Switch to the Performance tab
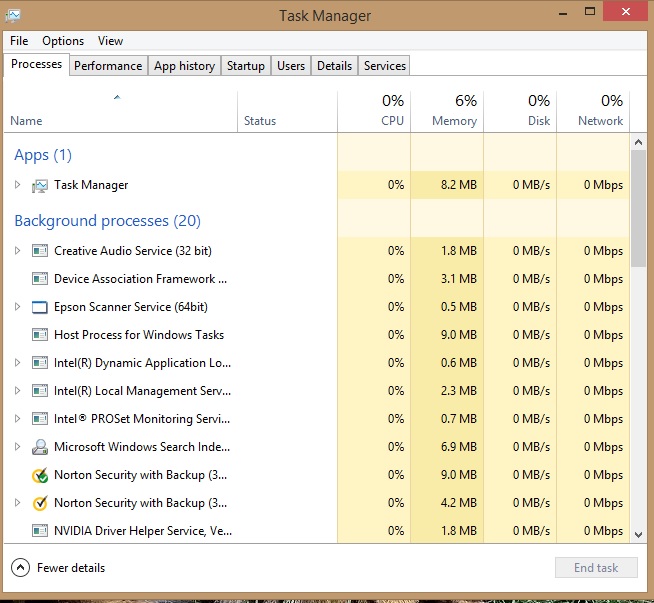The width and height of the screenshot is (654, 603). click(108, 66)
